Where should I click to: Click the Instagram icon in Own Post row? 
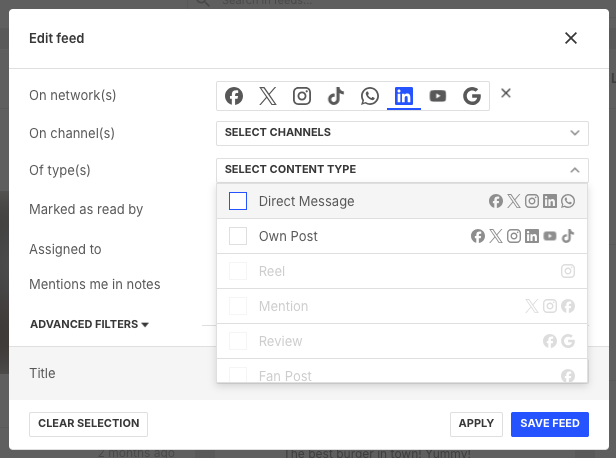[513, 236]
